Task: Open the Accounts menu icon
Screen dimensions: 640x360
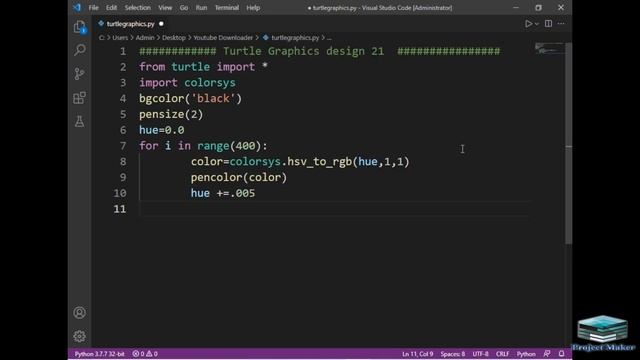Action: tap(80, 313)
